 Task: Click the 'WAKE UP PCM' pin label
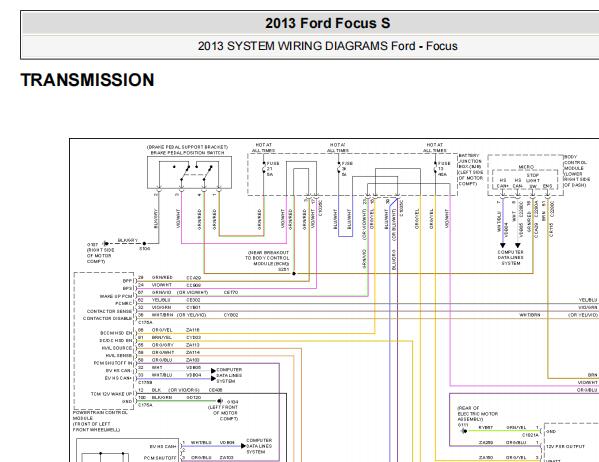coord(116,296)
